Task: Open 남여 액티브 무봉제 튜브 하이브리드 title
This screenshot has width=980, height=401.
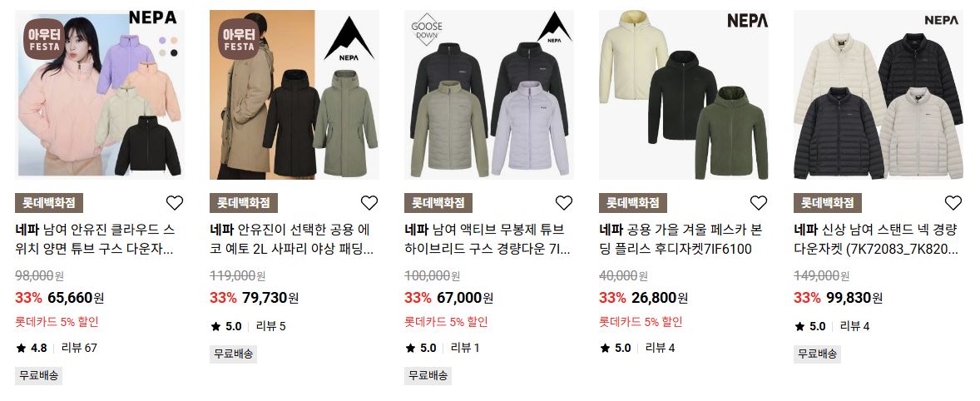Action: point(488,240)
